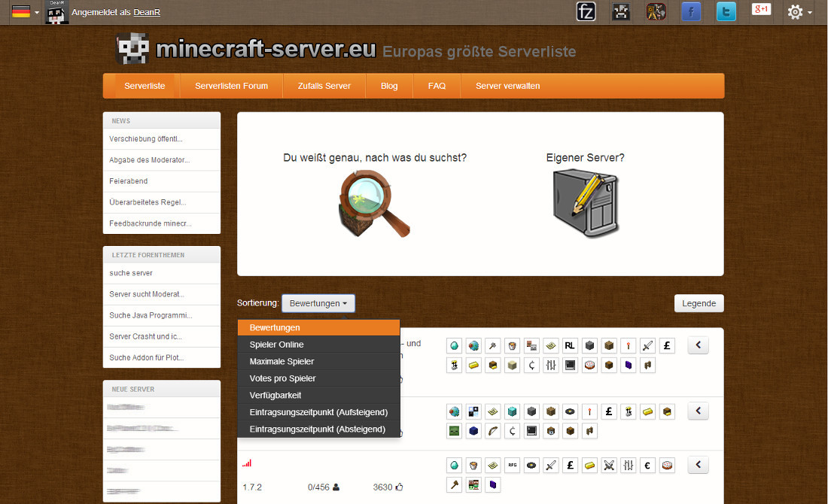This screenshot has height=504, width=828.
Task: Click the Euro symbol icon in third server row
Action: click(647, 465)
